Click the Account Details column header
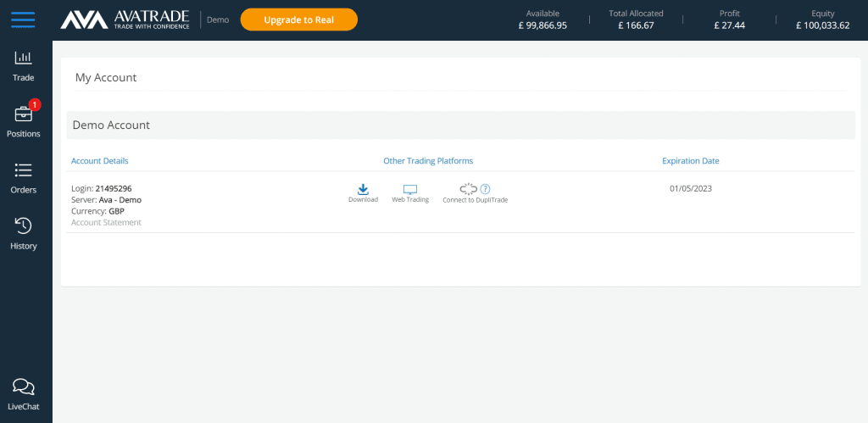The height and width of the screenshot is (423, 868). click(x=100, y=161)
